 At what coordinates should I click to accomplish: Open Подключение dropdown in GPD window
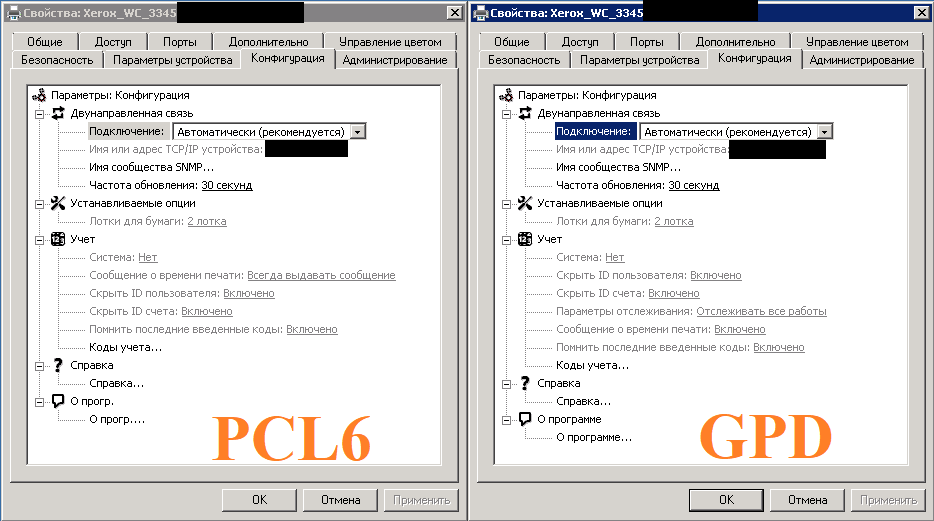(x=824, y=132)
